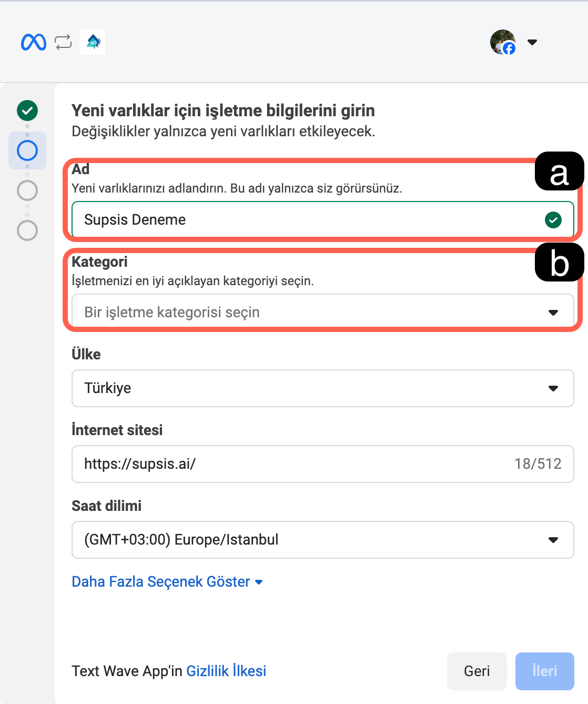The image size is (588, 704).
Task: Click the profile avatar picture
Action: click(x=502, y=42)
